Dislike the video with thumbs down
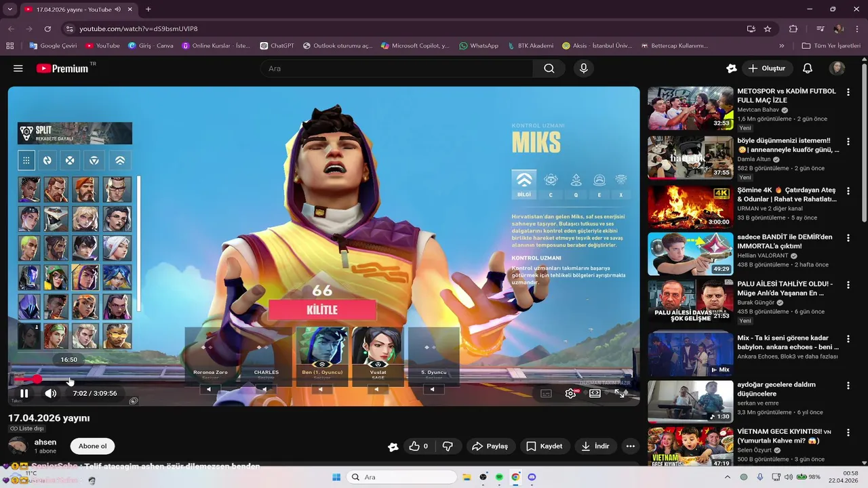 [x=448, y=446]
